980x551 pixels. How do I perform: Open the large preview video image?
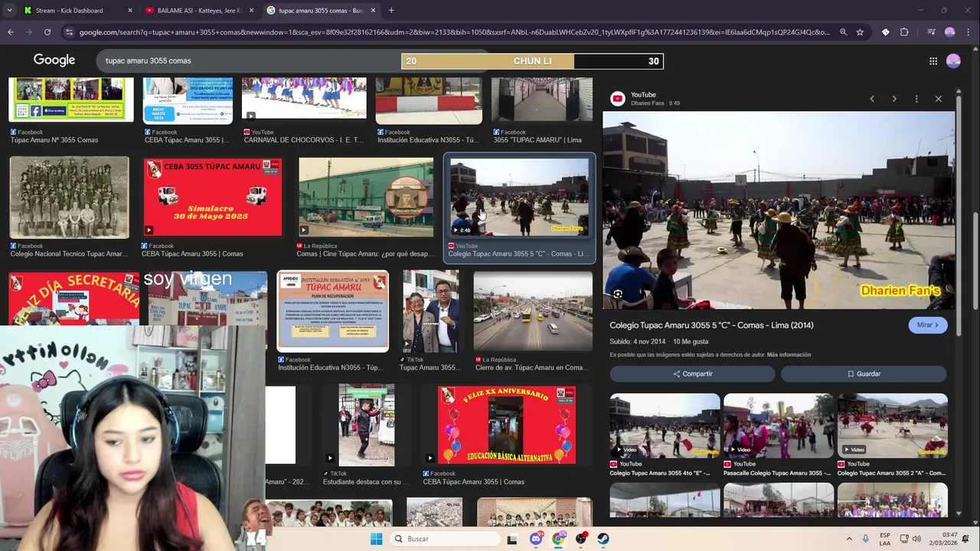click(779, 210)
